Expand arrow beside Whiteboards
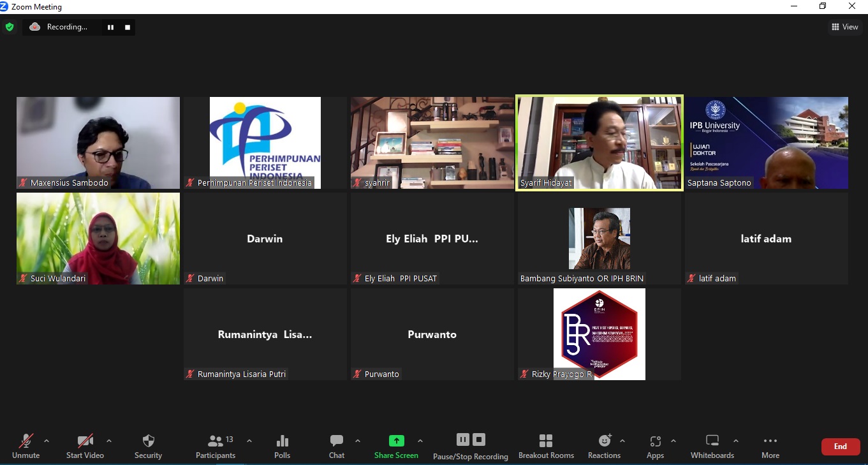 tap(736, 441)
